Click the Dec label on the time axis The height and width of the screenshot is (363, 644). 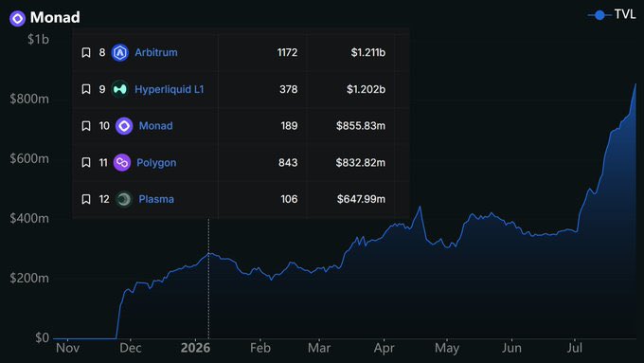point(131,348)
